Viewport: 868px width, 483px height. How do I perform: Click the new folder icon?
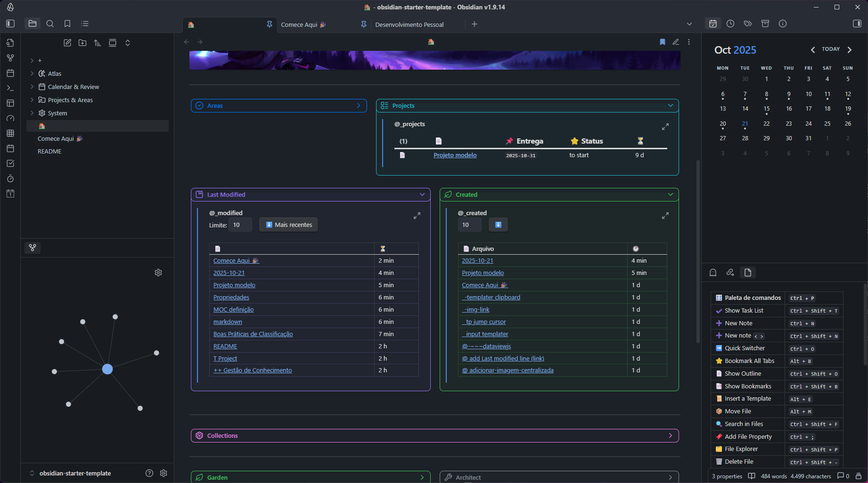click(82, 43)
